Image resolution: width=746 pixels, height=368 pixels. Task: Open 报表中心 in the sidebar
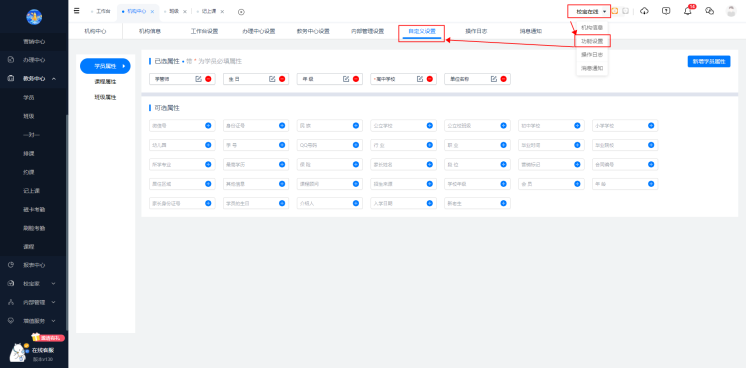pyautogui.click(x=34, y=265)
